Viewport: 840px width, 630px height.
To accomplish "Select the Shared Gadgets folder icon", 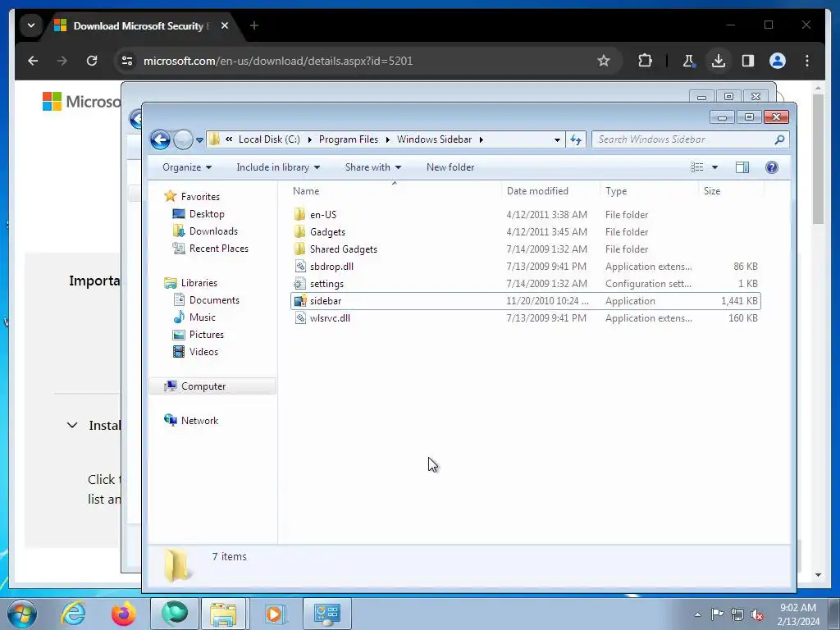I will 300,249.
